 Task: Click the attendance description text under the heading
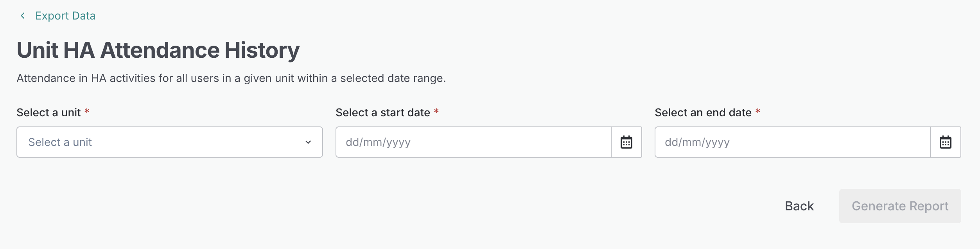pos(231,78)
